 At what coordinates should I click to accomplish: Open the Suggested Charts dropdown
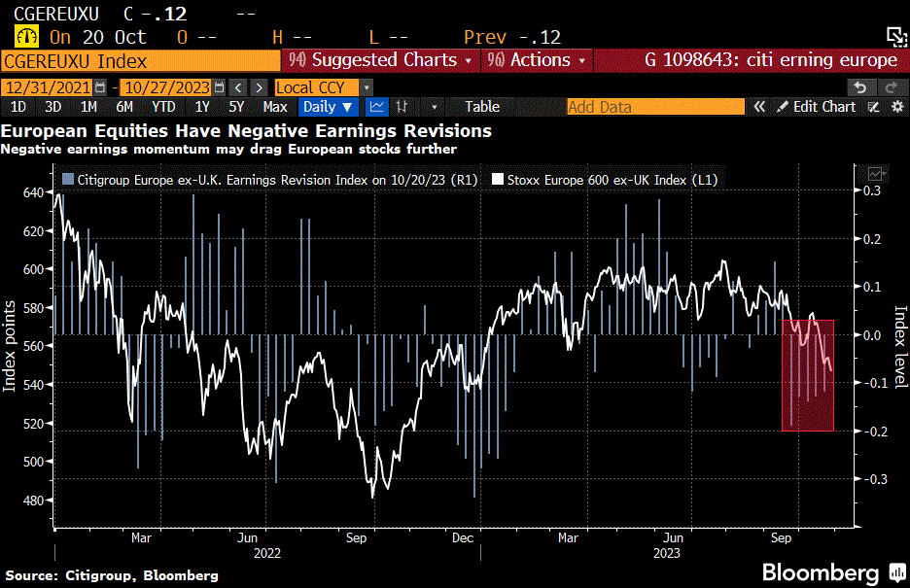[x=381, y=60]
